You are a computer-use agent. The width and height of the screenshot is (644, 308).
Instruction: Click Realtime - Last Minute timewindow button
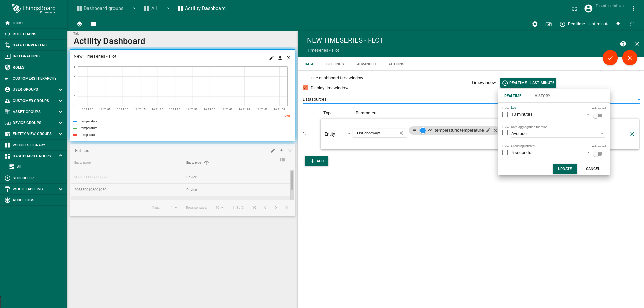[528, 83]
